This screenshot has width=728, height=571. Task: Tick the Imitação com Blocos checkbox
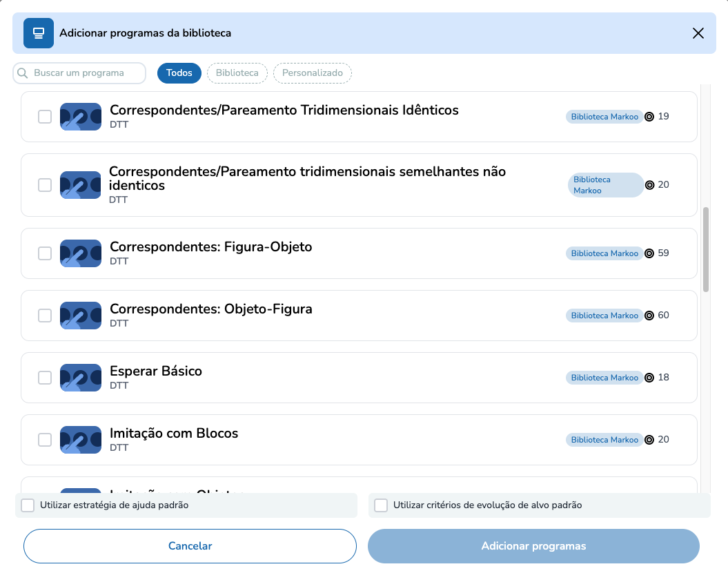[45, 440]
